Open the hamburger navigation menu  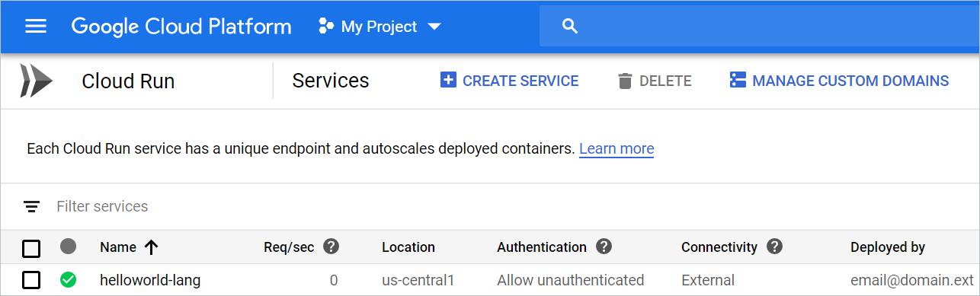[36, 27]
